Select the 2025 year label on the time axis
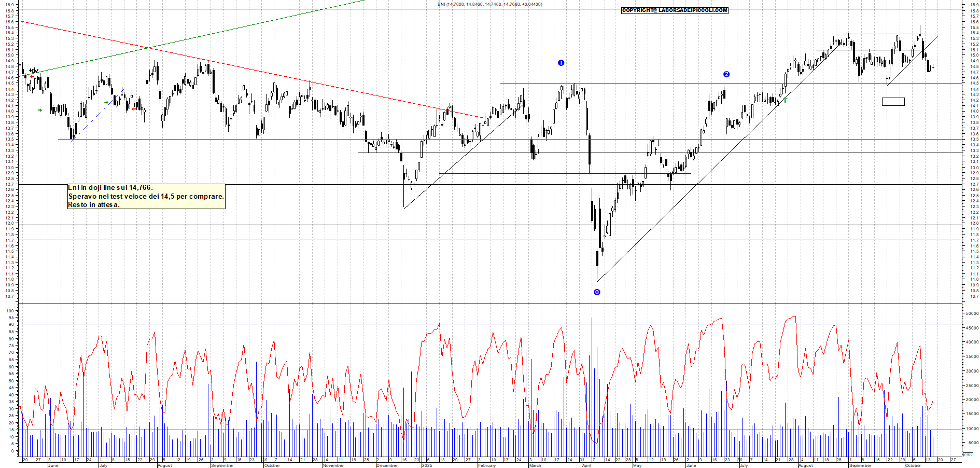Screen dimensions: 980x468 pyautogui.click(x=427, y=465)
